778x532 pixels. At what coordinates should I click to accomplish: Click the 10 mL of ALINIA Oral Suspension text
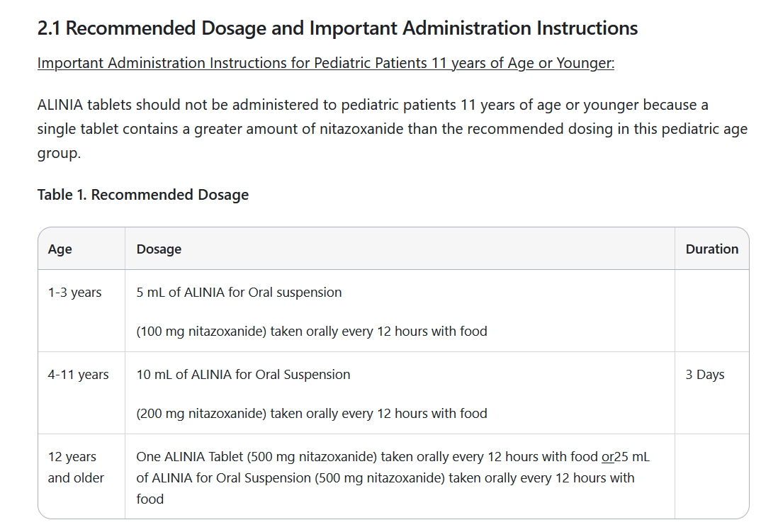point(243,375)
